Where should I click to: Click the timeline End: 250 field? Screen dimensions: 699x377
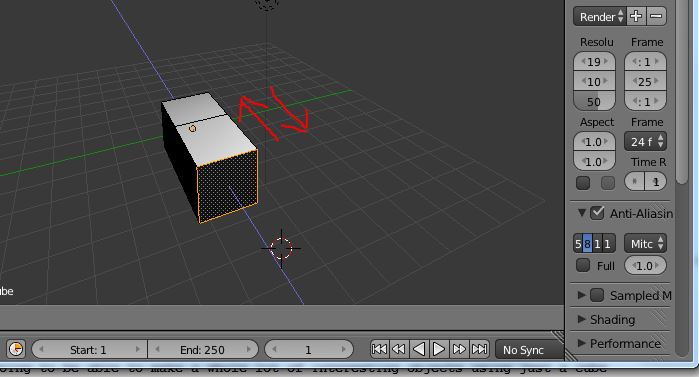point(203,349)
